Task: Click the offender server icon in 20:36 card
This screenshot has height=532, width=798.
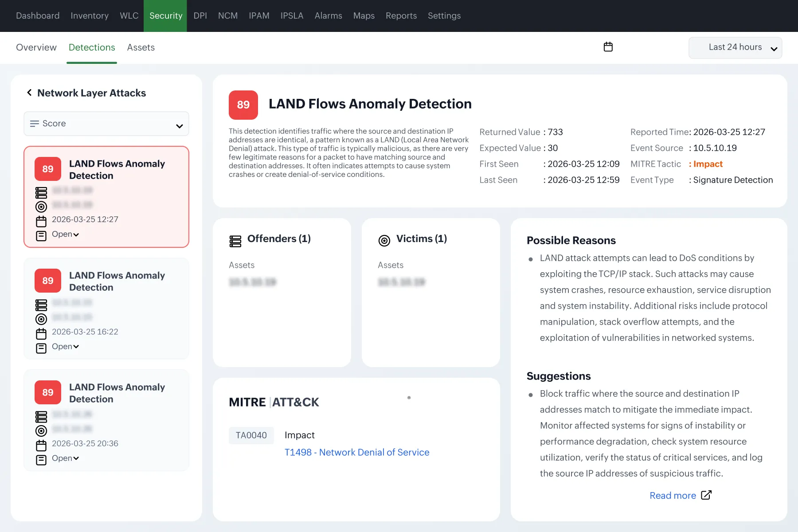Action: [x=41, y=417]
